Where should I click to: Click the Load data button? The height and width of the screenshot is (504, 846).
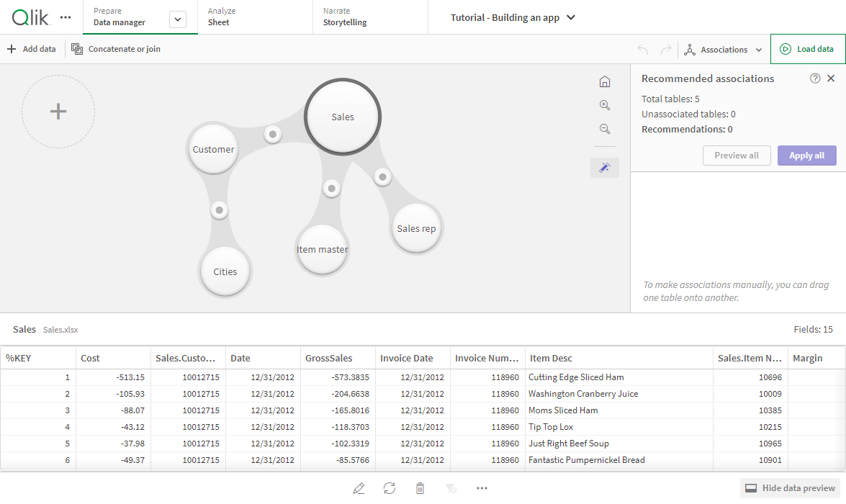pyautogui.click(x=807, y=49)
